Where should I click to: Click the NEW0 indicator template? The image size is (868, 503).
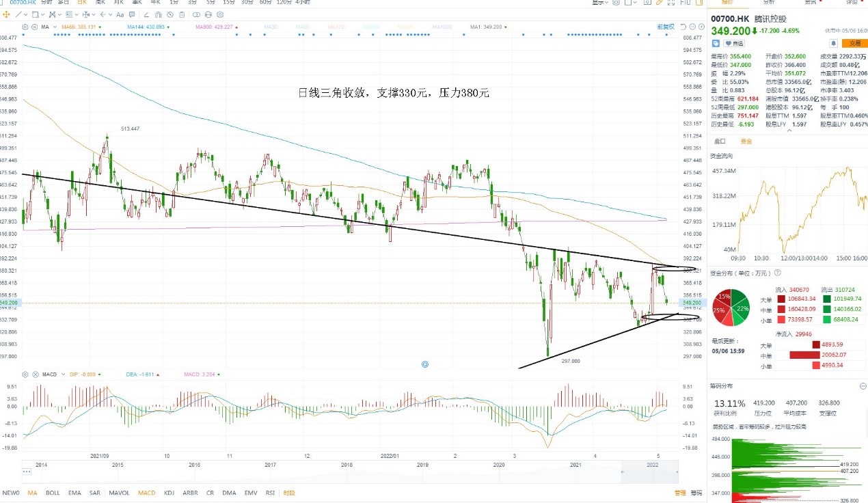click(11, 493)
